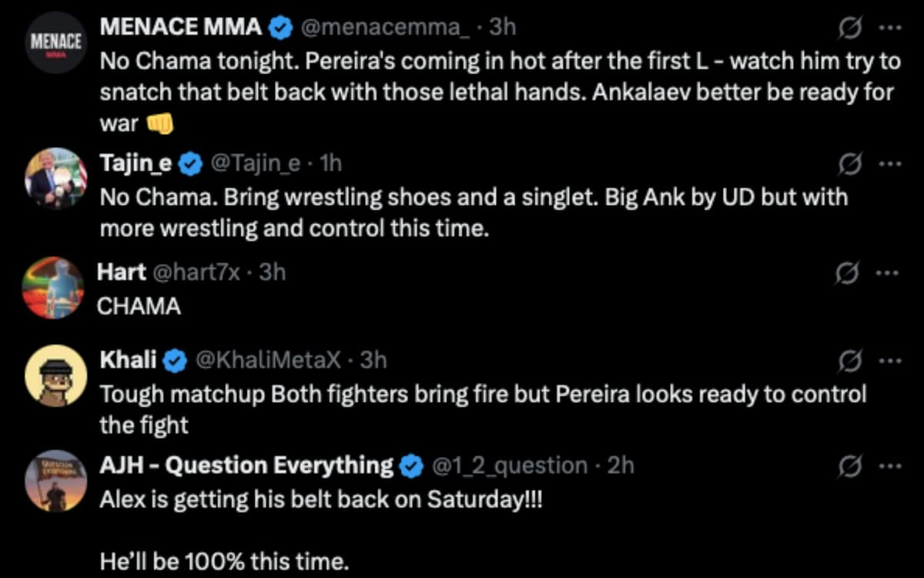Open the more options menu on Tajin_e's reply
Viewport: 924px width, 578px height.
coord(891,163)
